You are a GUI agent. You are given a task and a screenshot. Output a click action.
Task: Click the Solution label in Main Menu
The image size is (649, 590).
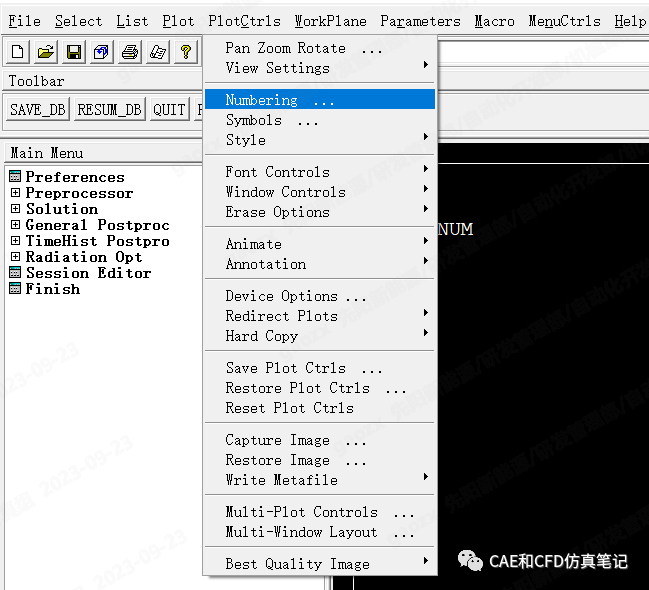point(62,209)
